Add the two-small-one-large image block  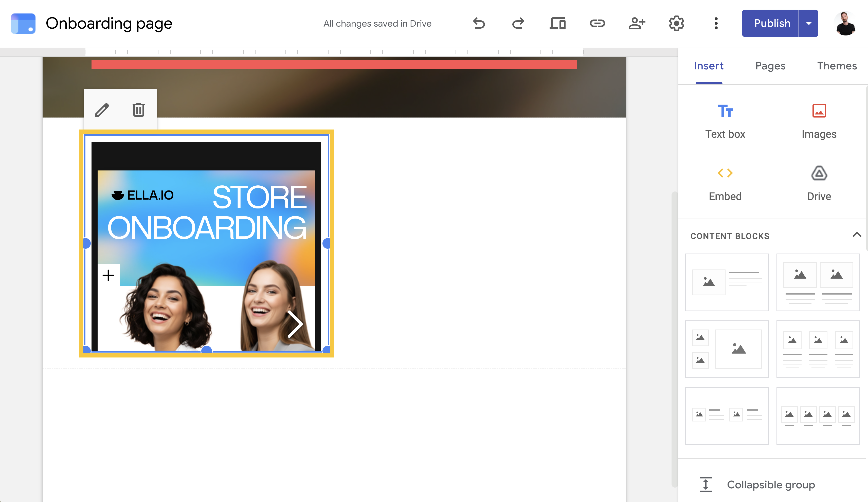(727, 349)
